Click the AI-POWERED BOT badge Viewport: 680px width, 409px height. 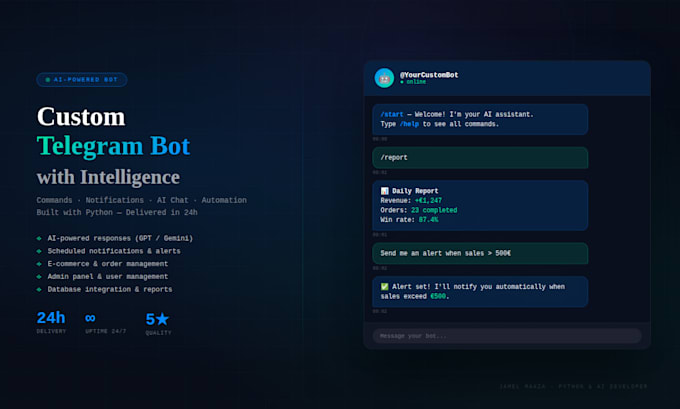click(x=82, y=80)
